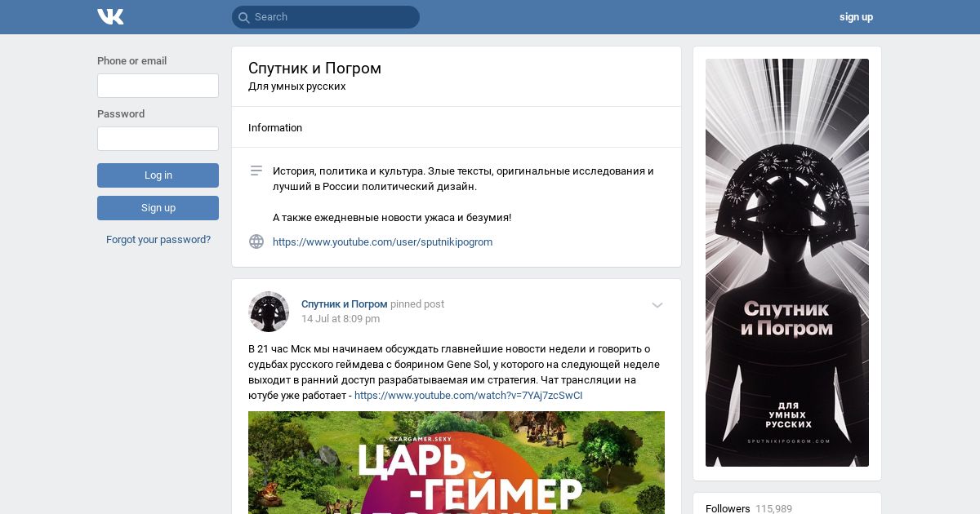Click the sign up header link
The height and width of the screenshot is (514, 980).
[856, 17]
